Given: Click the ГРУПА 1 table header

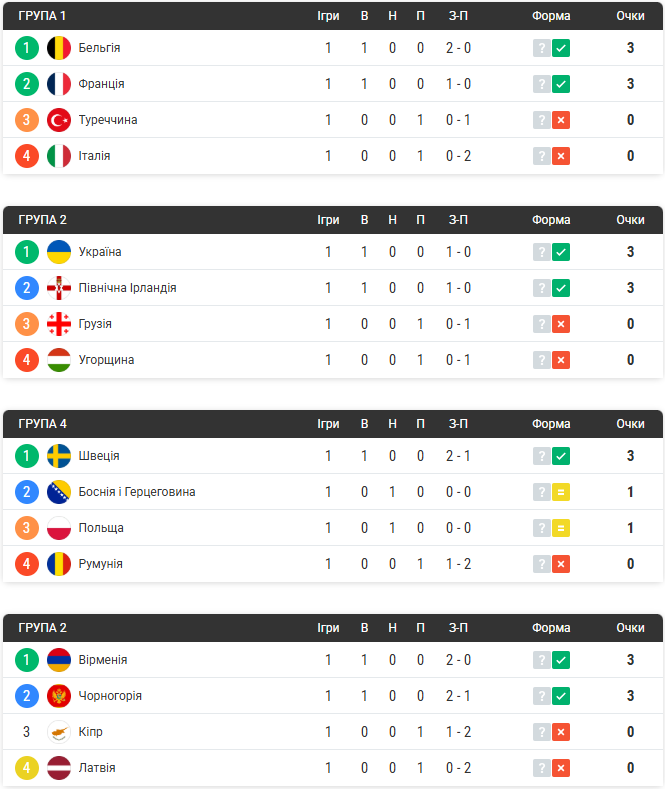Looking at the screenshot, I should (332, 16).
